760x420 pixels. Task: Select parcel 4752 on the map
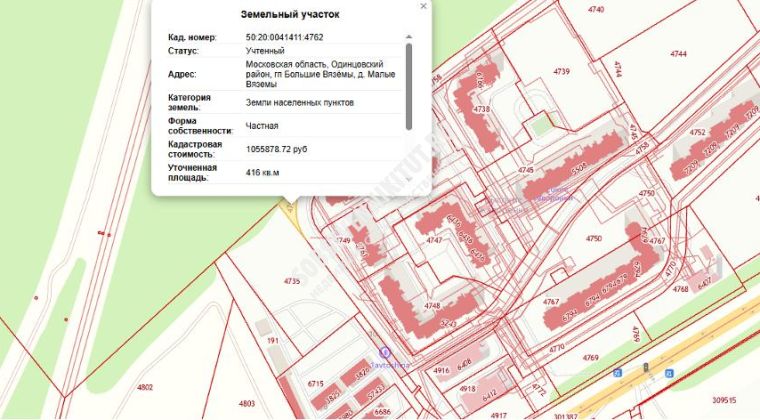tap(697, 132)
